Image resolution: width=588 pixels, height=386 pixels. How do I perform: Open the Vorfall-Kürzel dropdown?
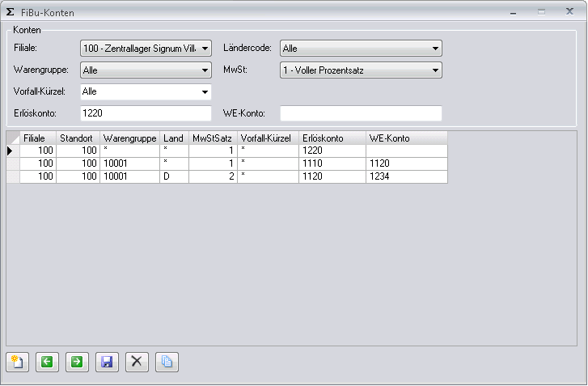[205, 91]
